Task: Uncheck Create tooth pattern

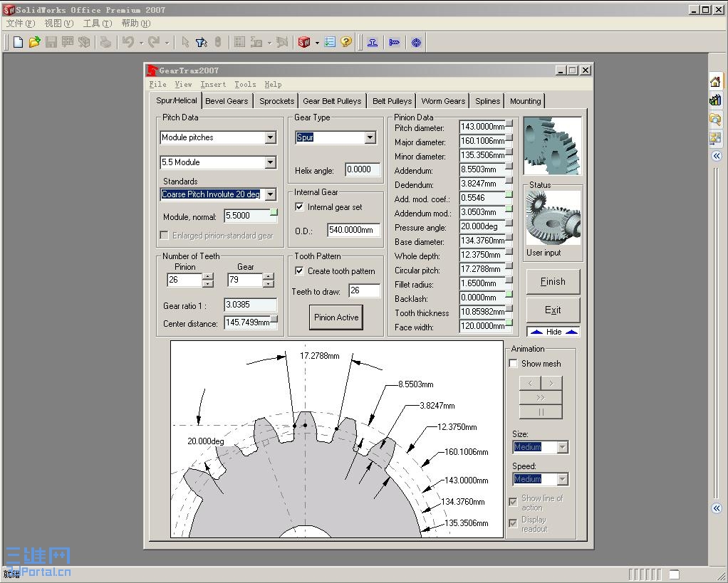Action: pos(300,271)
